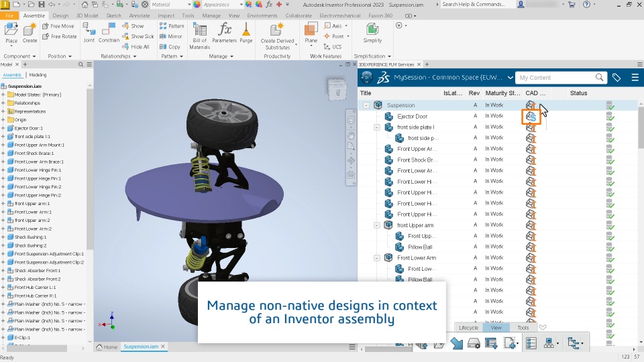Collapse the Front Lower Arm node
This screenshot has width=644, height=362.
point(376,257)
